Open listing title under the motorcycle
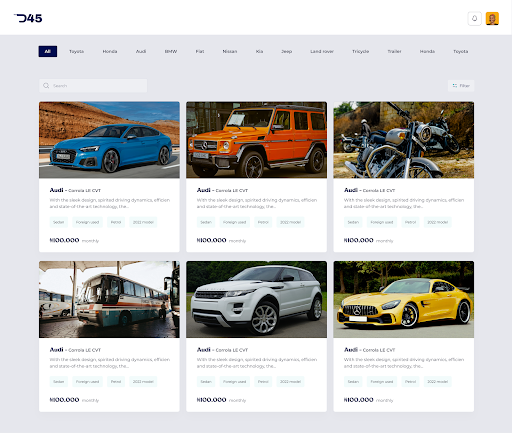The width and height of the screenshot is (512, 433). (x=369, y=190)
